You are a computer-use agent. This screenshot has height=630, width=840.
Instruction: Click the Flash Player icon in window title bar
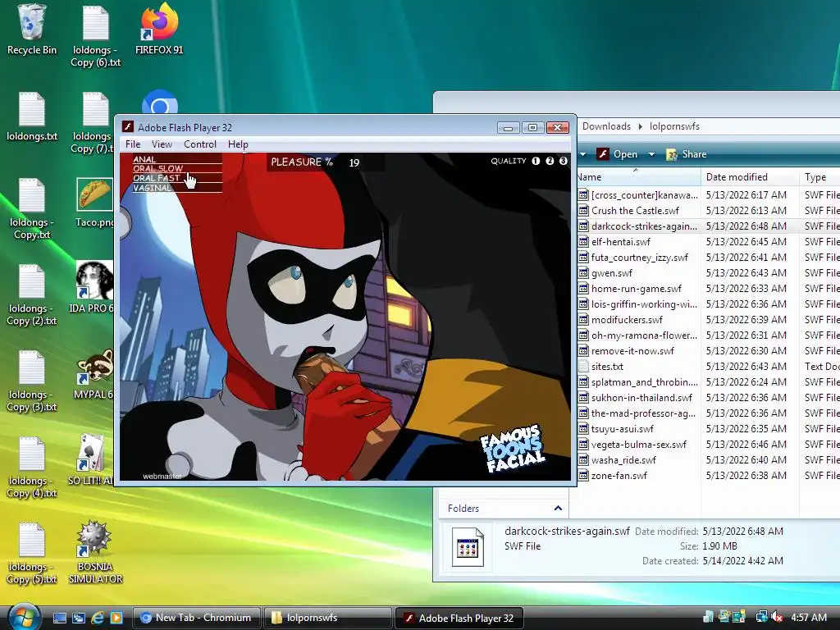click(127, 127)
